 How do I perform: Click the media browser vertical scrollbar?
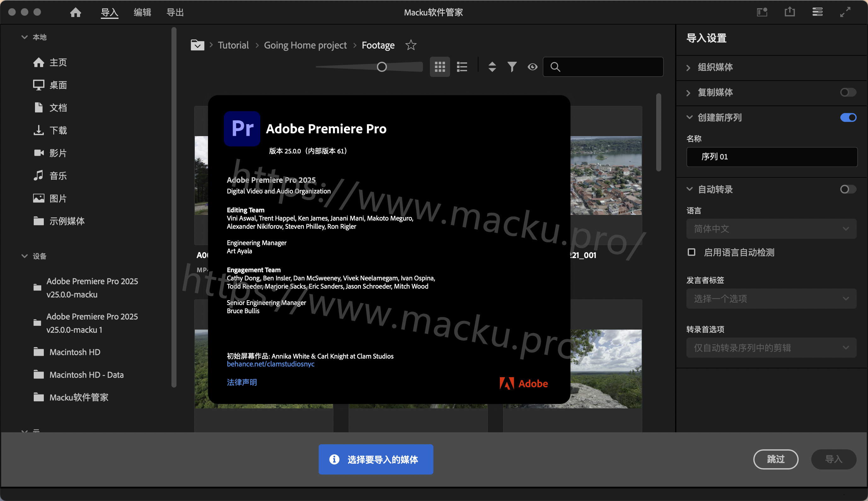point(658,132)
